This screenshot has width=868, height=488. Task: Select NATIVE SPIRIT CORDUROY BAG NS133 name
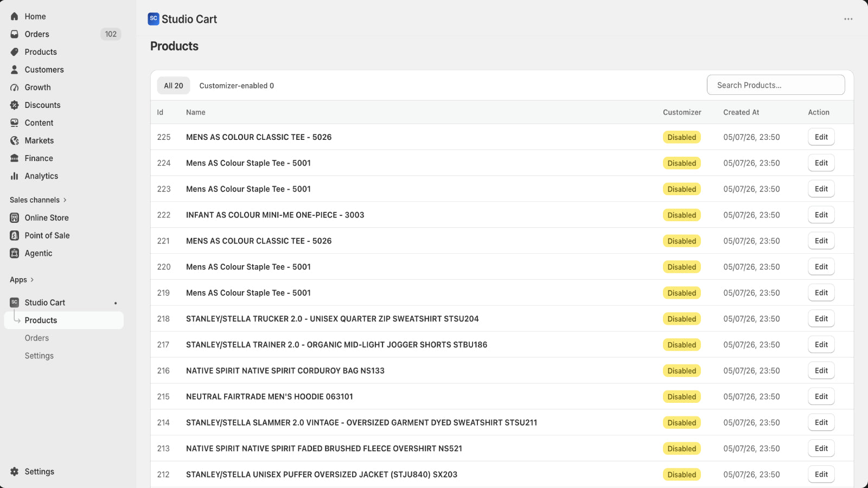click(285, 371)
